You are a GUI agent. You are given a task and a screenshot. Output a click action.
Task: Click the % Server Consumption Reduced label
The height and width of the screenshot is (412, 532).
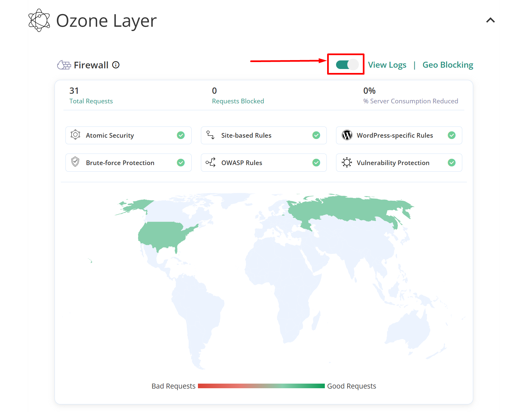411,101
